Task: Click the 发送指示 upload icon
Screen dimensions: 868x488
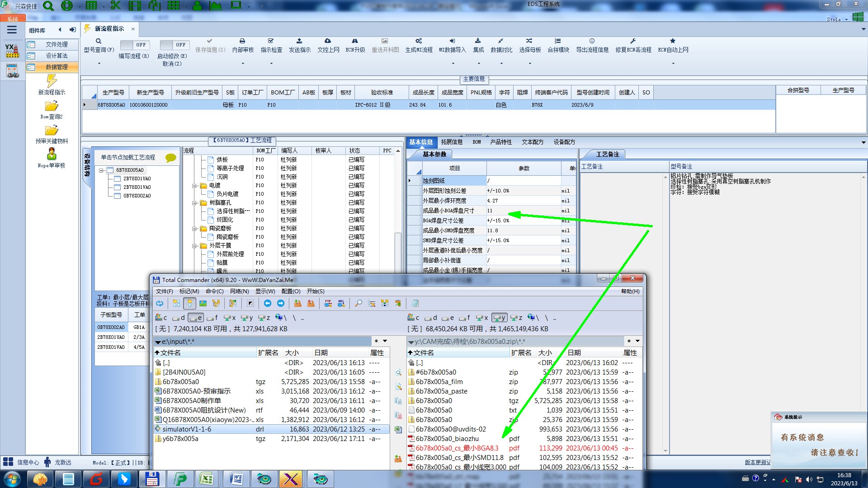Action: pos(299,41)
